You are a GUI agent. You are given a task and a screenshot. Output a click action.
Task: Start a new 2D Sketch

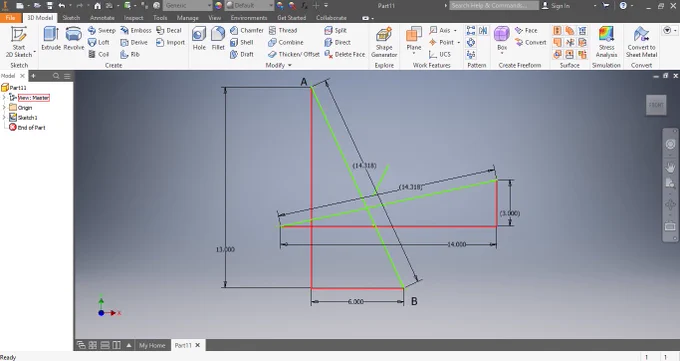(x=19, y=42)
